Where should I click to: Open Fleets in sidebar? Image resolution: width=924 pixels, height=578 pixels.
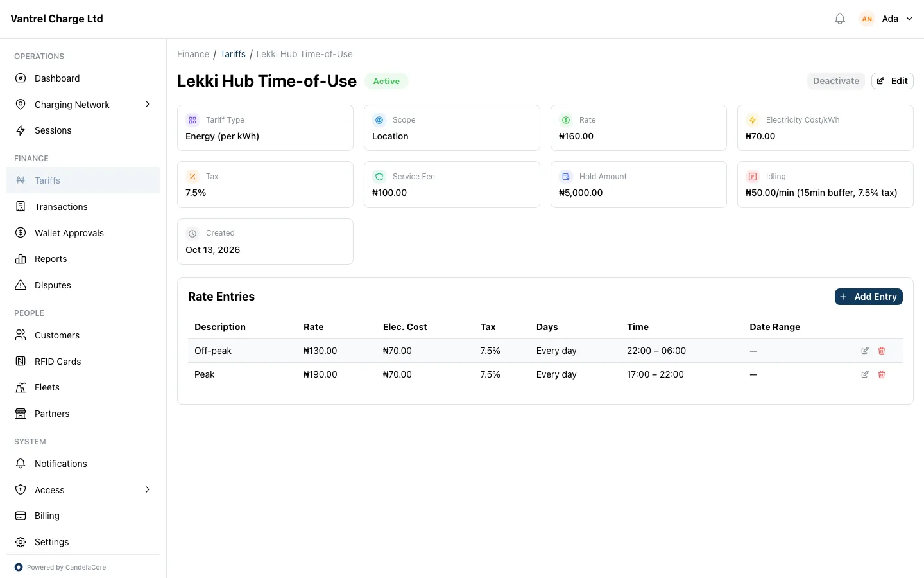(83, 387)
